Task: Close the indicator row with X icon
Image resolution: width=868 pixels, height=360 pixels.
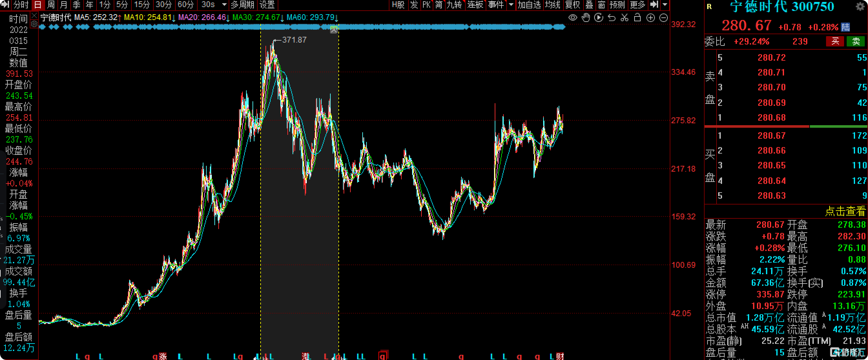Action: [x=34, y=15]
